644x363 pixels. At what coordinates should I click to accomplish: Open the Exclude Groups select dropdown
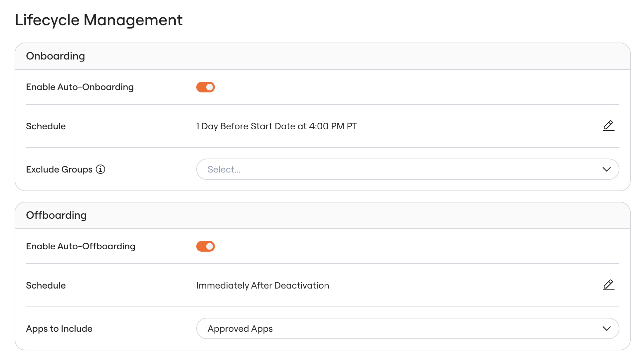[407, 169]
